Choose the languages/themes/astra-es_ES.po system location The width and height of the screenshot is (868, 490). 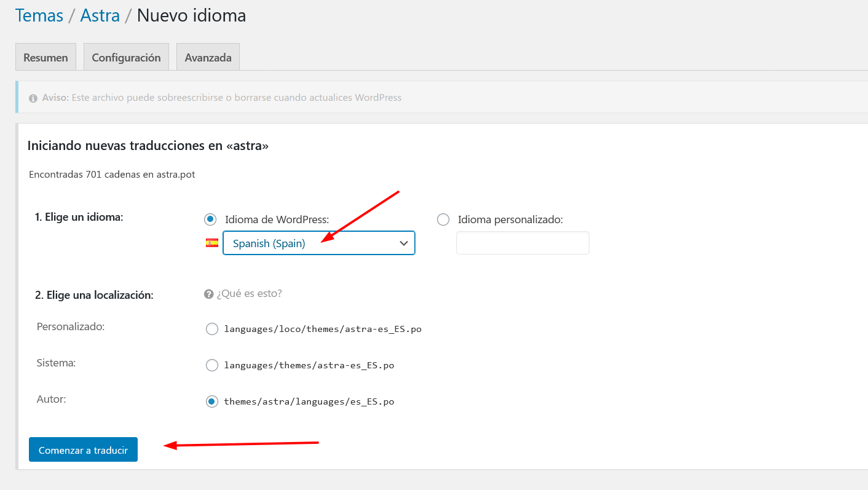coord(212,365)
